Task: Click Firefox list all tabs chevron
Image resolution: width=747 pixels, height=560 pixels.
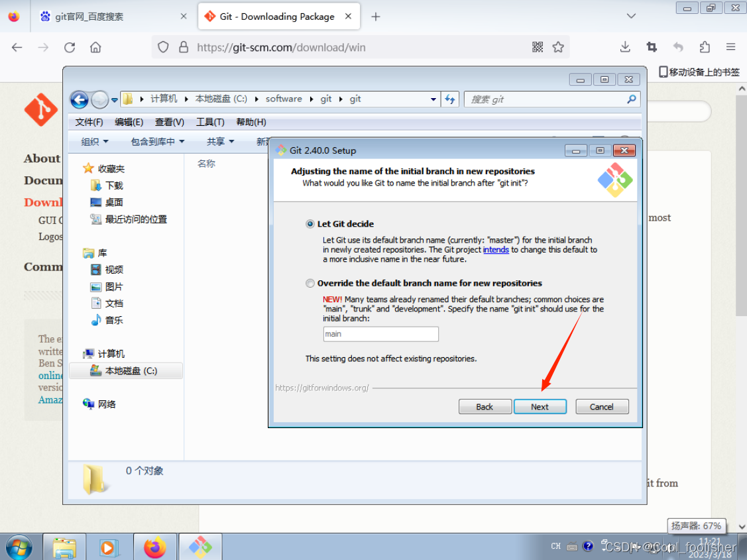Action: [x=631, y=16]
